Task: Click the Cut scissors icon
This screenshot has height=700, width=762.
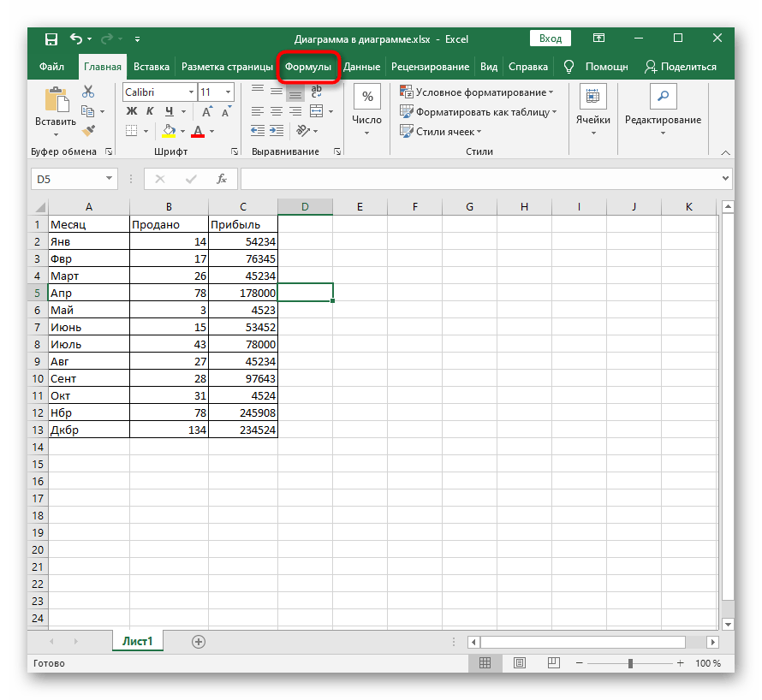Action: (x=87, y=92)
